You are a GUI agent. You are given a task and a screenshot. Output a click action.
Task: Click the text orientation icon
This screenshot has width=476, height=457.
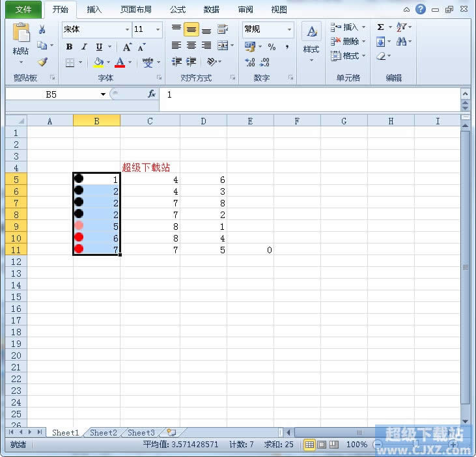pos(212,62)
